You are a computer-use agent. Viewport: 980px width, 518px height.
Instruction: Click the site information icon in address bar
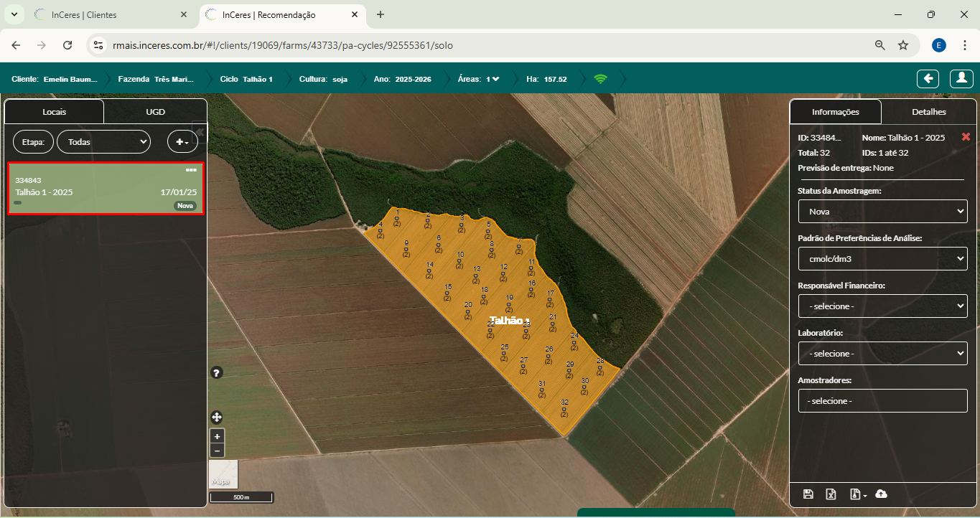click(99, 45)
